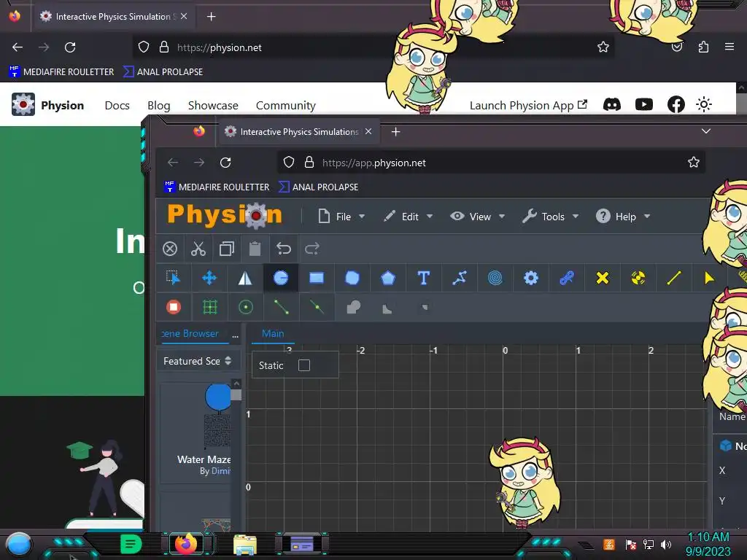Select the yellow line joint tool

click(x=673, y=278)
